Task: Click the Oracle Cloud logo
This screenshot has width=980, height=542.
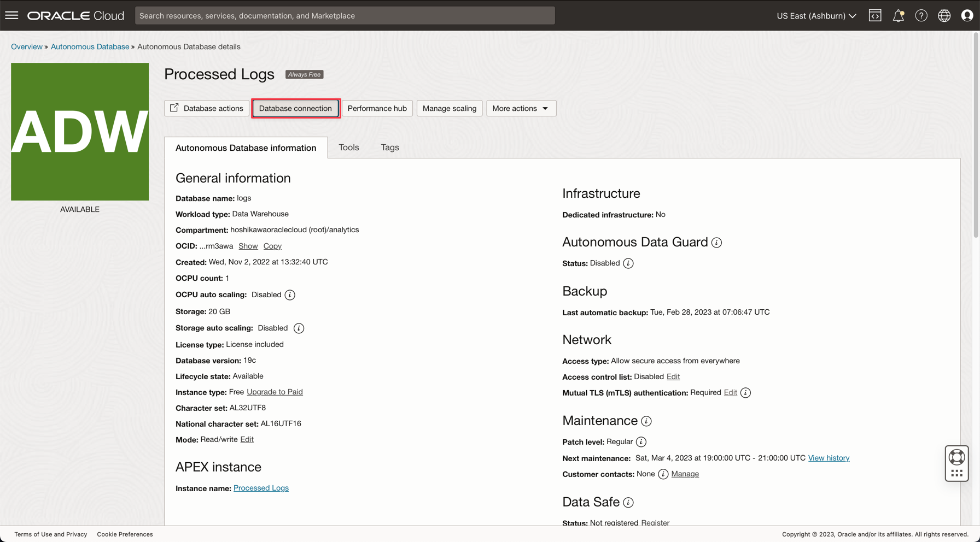Action: tap(75, 15)
